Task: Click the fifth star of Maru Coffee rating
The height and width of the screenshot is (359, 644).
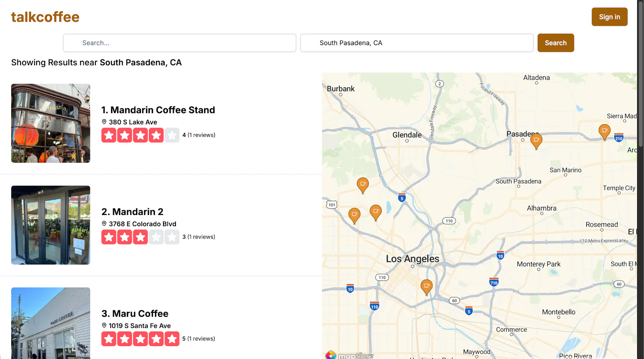Action: [172, 339]
